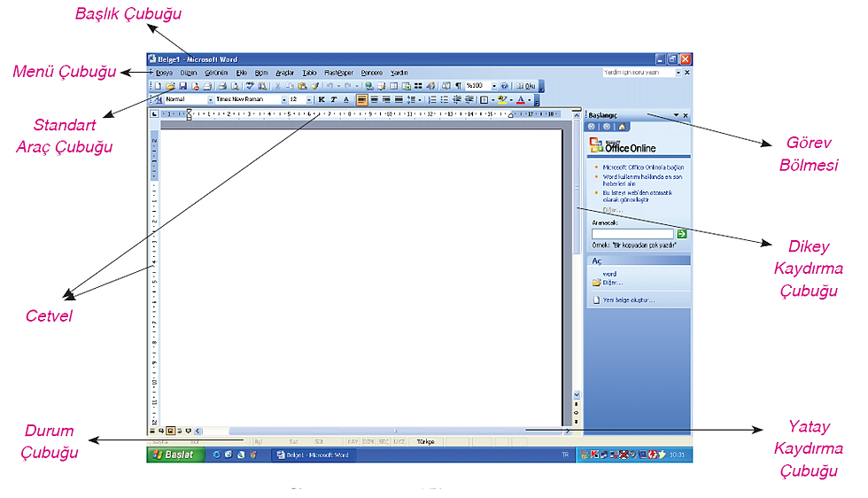Expand the borders dropdown arrow
The width and height of the screenshot is (868, 498).
click(493, 100)
